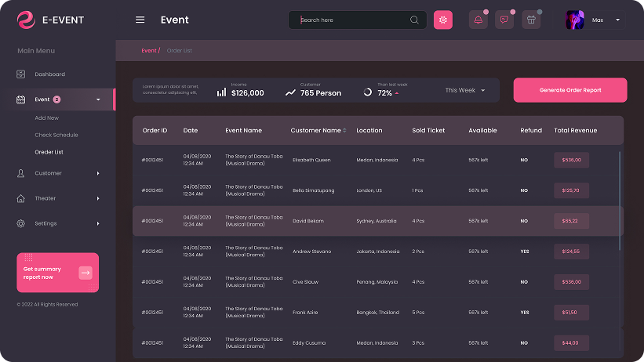Expand the Customer submenu arrow
Viewport: 644px width, 362px height.
coord(98,173)
